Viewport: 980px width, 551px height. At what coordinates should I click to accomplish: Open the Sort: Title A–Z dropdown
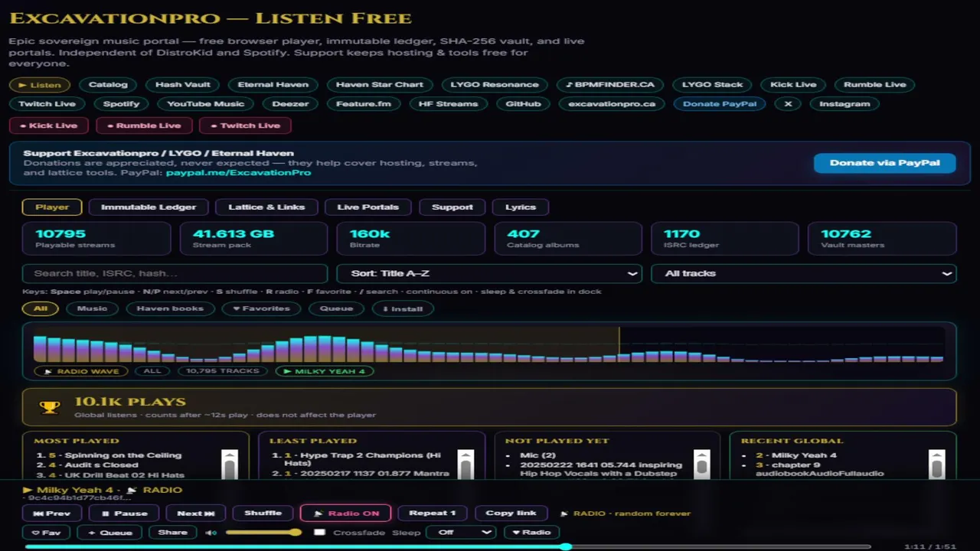[x=489, y=273]
